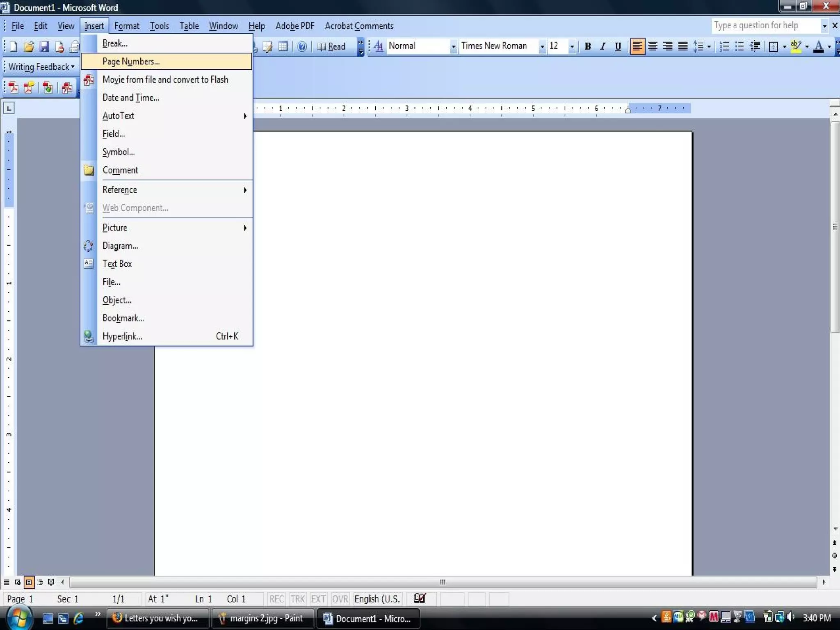The image size is (840, 630).
Task: Open the Times New Roman font dropdown
Action: pos(542,46)
